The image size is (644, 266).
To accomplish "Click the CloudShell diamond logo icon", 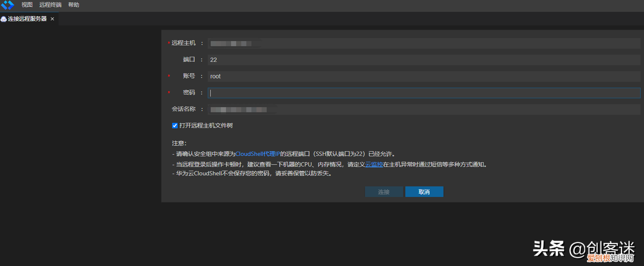I will pyautogui.click(x=7, y=5).
